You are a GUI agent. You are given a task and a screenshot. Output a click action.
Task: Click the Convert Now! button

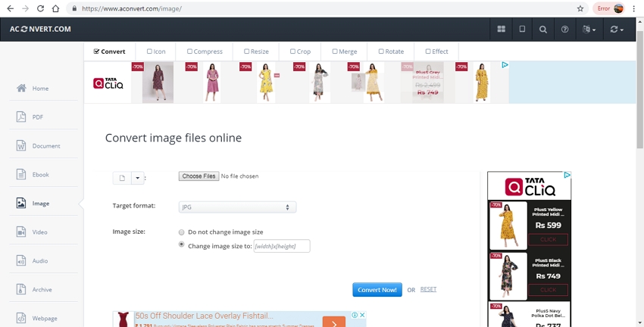click(x=377, y=290)
